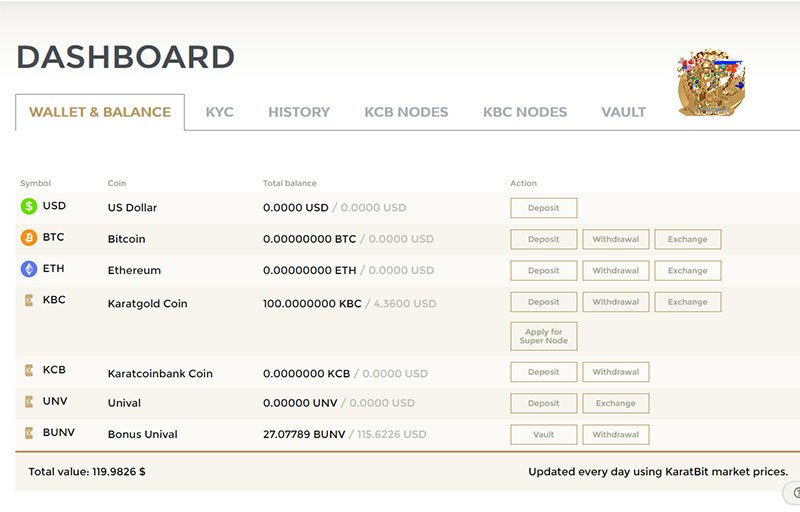Viewport: 800px width, 512px height.
Task: Click Withdrawal in the Bitcoin row
Action: pyautogui.click(x=616, y=239)
